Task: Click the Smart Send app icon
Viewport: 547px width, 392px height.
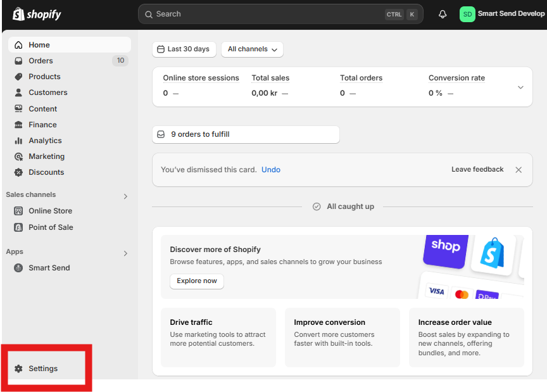Action: [x=18, y=268]
